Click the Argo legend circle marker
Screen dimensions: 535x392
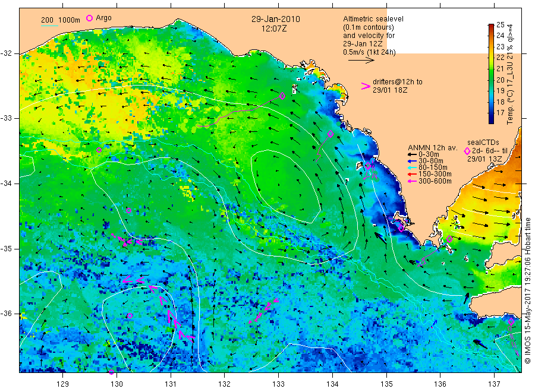tap(89, 18)
